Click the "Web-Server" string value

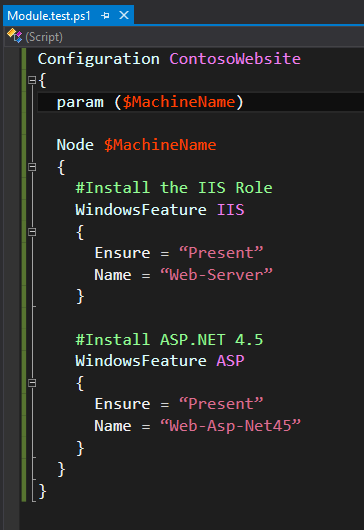(x=216, y=274)
